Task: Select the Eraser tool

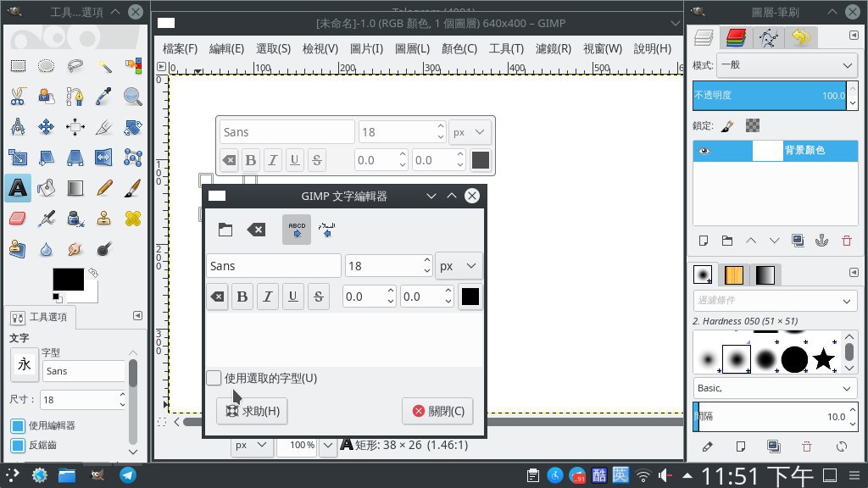Action: 18,219
